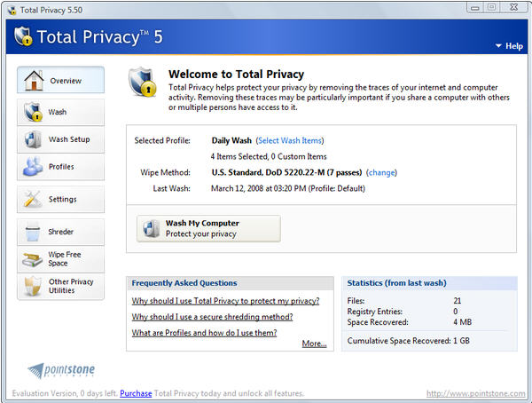Click the Overview house icon
This screenshot has width=532, height=403.
tap(32, 81)
